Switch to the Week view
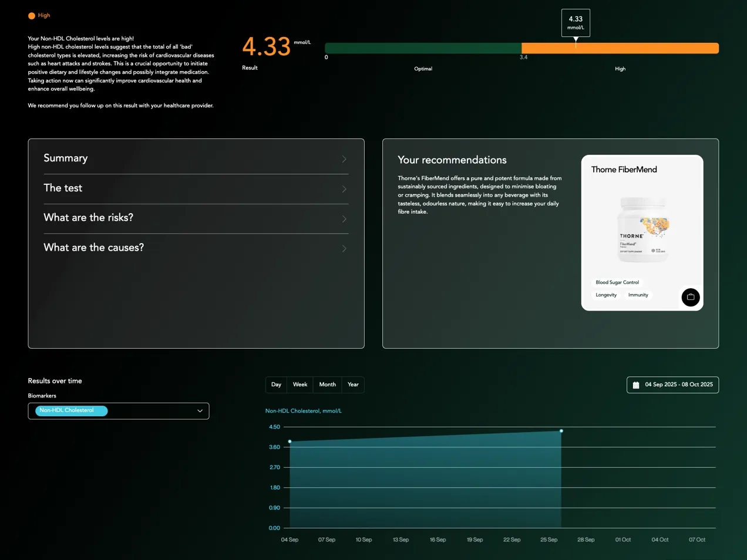Image resolution: width=747 pixels, height=560 pixels. tap(300, 384)
